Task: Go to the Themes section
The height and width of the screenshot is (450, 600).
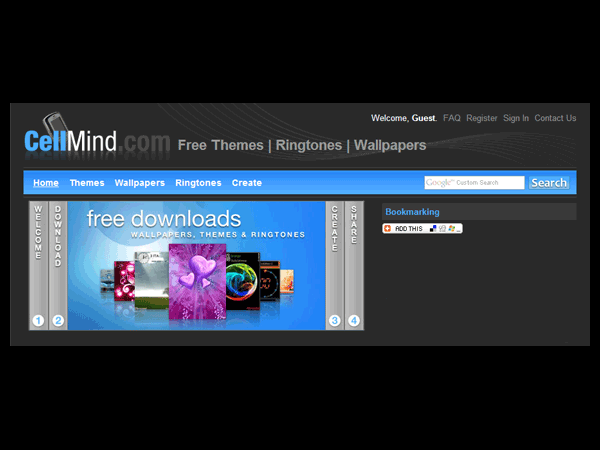Action: point(87,183)
